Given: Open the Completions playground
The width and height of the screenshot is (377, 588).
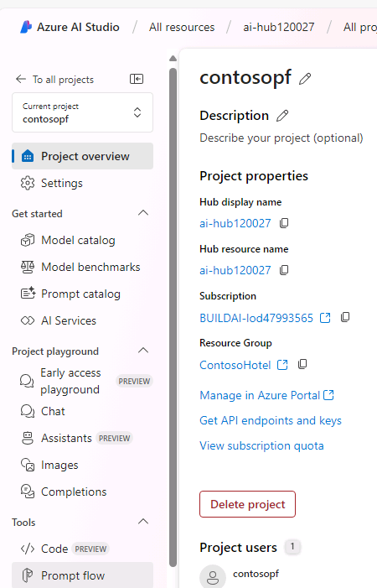Looking at the screenshot, I should click(x=82, y=492).
